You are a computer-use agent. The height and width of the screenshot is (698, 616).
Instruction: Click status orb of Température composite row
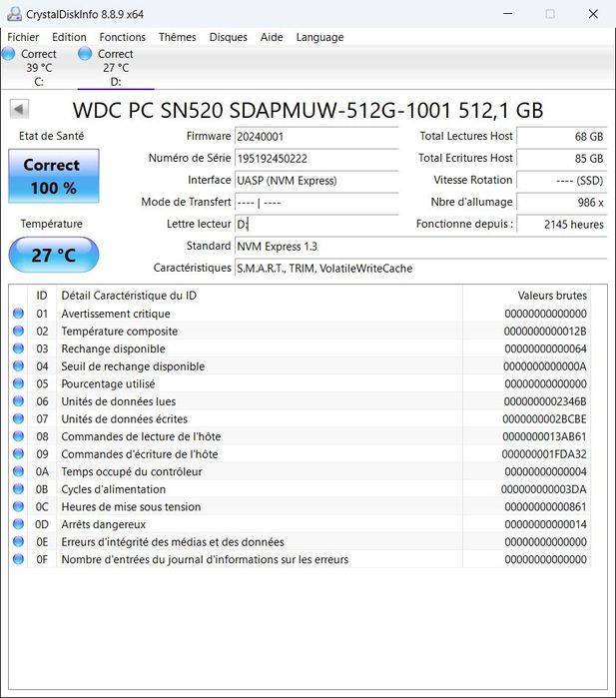coord(18,331)
